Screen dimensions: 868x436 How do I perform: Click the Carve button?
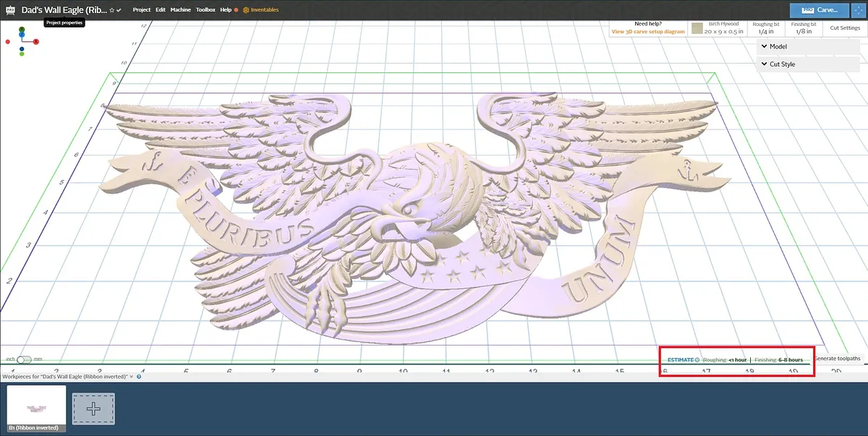click(820, 10)
